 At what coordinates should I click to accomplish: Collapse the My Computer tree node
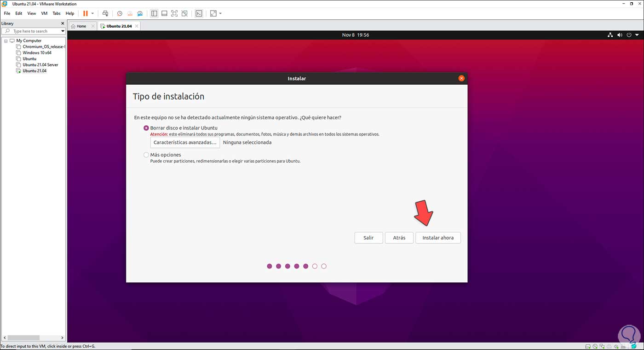tap(6, 41)
